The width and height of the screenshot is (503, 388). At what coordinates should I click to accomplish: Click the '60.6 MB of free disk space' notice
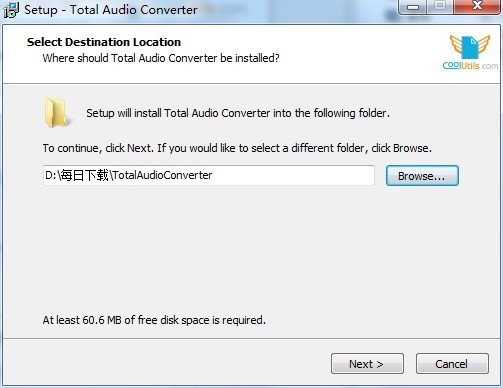(x=154, y=320)
